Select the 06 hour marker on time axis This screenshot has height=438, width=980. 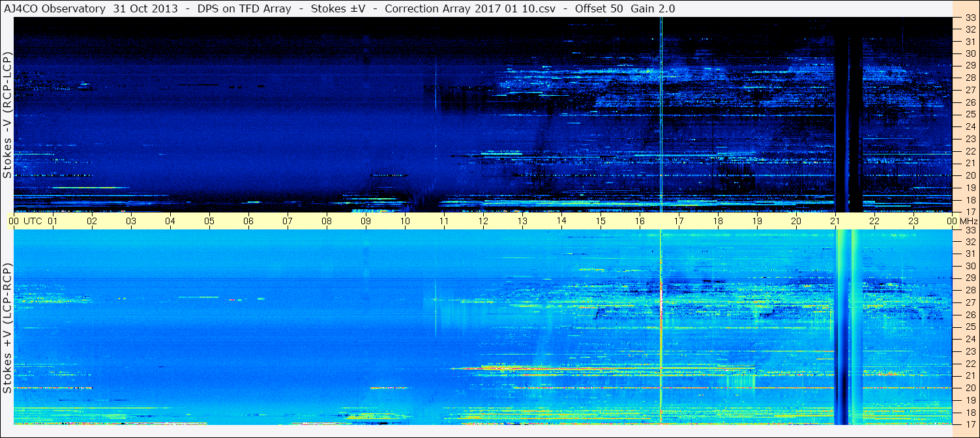pos(248,221)
